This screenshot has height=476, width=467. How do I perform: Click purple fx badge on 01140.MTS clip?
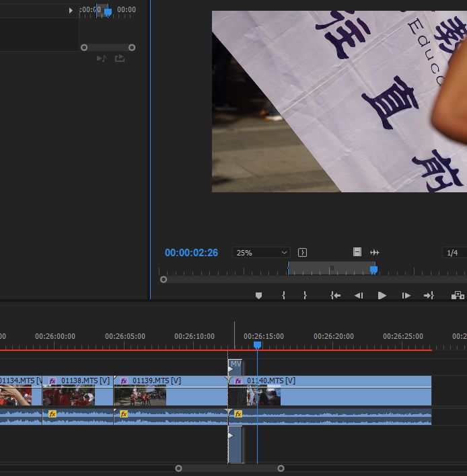point(238,381)
